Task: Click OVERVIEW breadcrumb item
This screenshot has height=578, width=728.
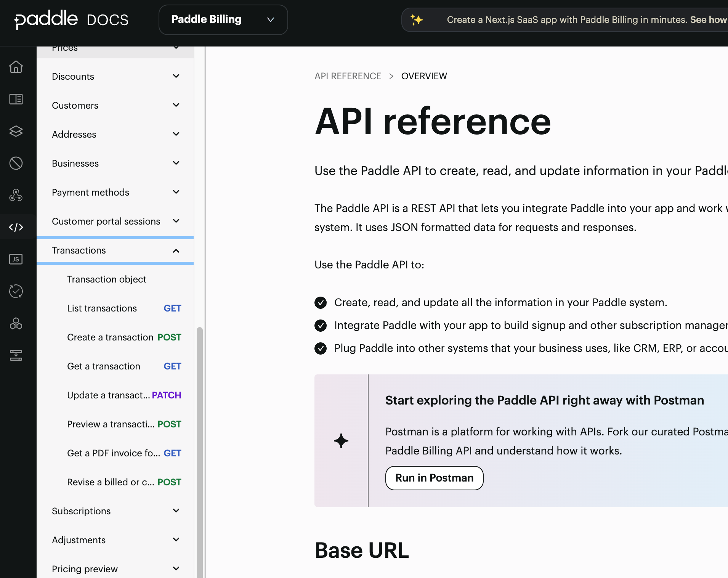Action: 424,76
